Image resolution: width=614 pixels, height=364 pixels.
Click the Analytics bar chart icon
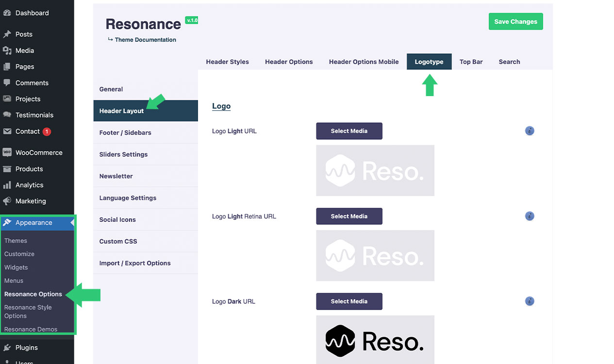pyautogui.click(x=7, y=185)
